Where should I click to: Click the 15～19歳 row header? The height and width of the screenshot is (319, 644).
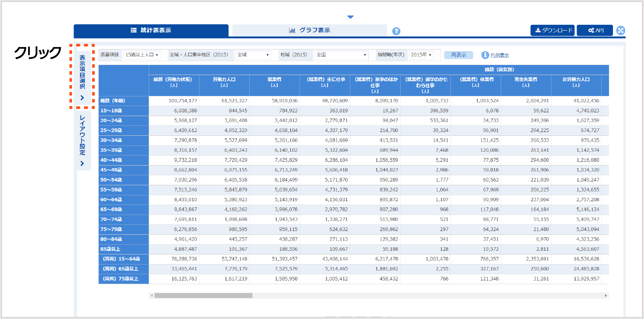click(x=124, y=111)
